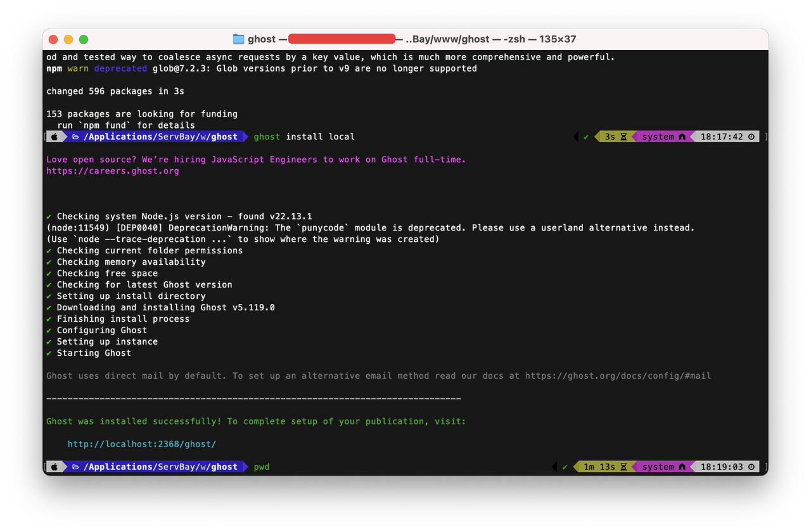Click the folder icon in the title bar
Viewport: 811px width, 532px height.
click(238, 39)
